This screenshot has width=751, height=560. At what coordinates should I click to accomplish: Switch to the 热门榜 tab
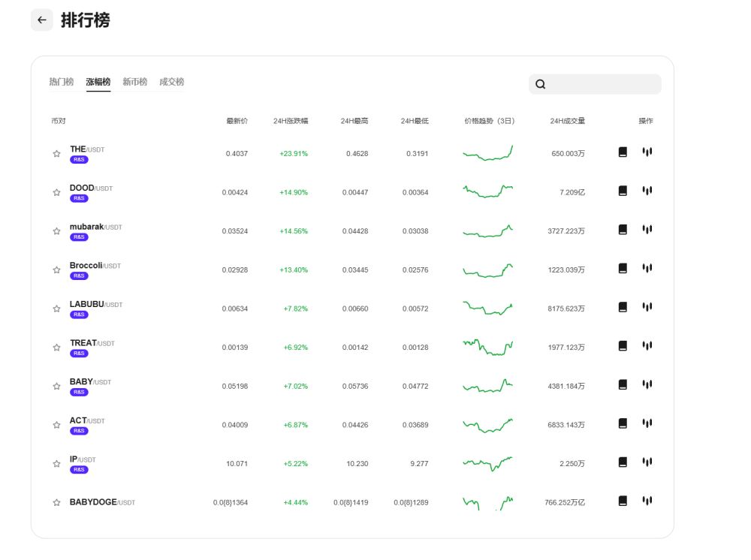(x=60, y=82)
